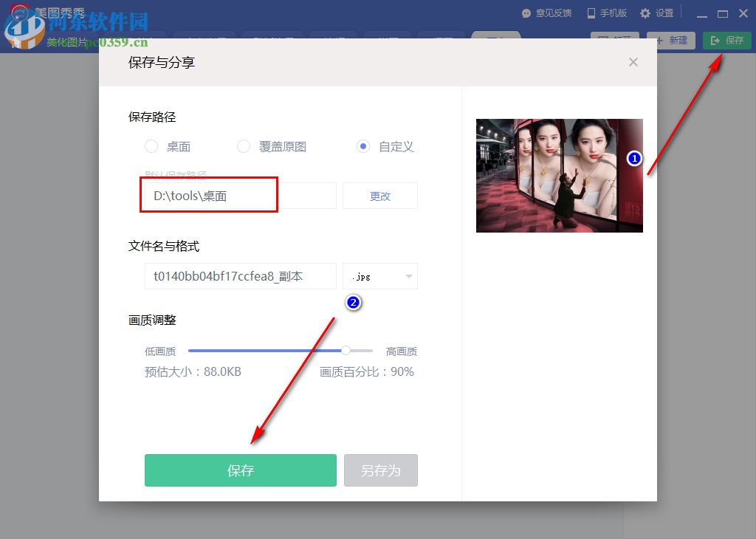This screenshot has height=539, width=756.
Task: Click the green 保存 button in dialog
Action: (240, 470)
